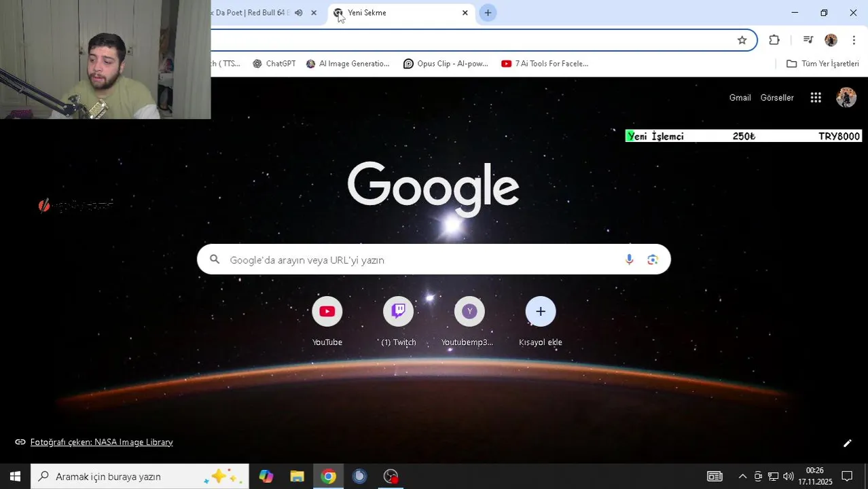Screen dimensions: 868x489
Task: Open the Windows Start menu
Action: pos(15,477)
